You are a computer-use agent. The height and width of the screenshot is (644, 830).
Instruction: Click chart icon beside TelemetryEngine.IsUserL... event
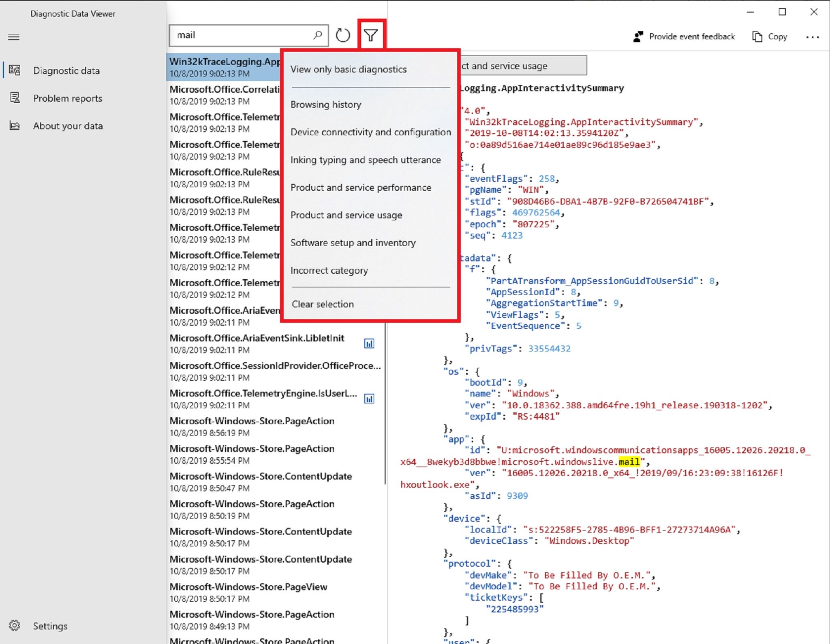pos(369,399)
